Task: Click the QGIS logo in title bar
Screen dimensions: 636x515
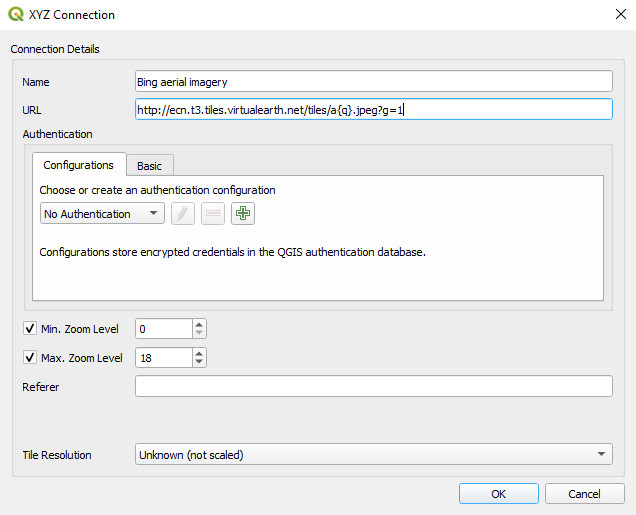Action: (16, 14)
